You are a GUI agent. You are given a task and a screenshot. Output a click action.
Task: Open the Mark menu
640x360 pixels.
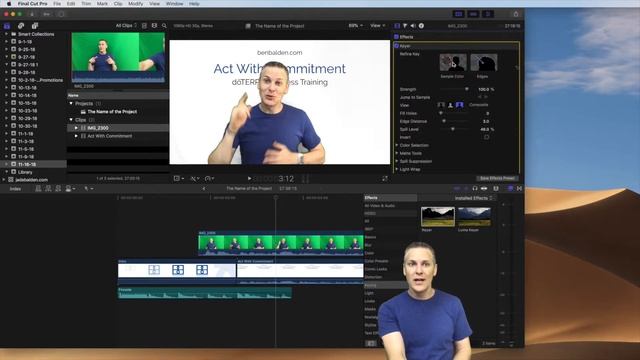[x=102, y=3]
